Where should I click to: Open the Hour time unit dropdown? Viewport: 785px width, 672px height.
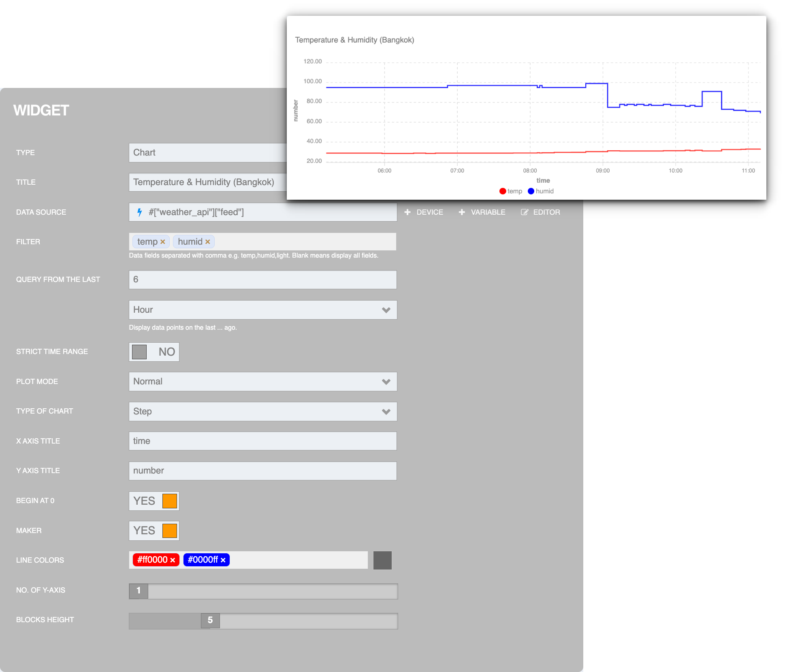(x=263, y=310)
